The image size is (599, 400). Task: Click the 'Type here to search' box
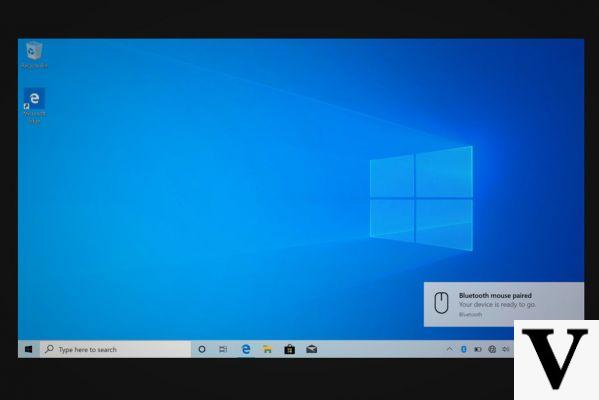(x=115, y=349)
